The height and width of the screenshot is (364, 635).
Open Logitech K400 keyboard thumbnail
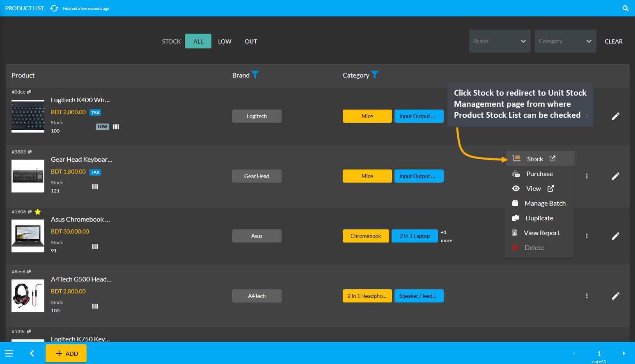[x=28, y=116]
